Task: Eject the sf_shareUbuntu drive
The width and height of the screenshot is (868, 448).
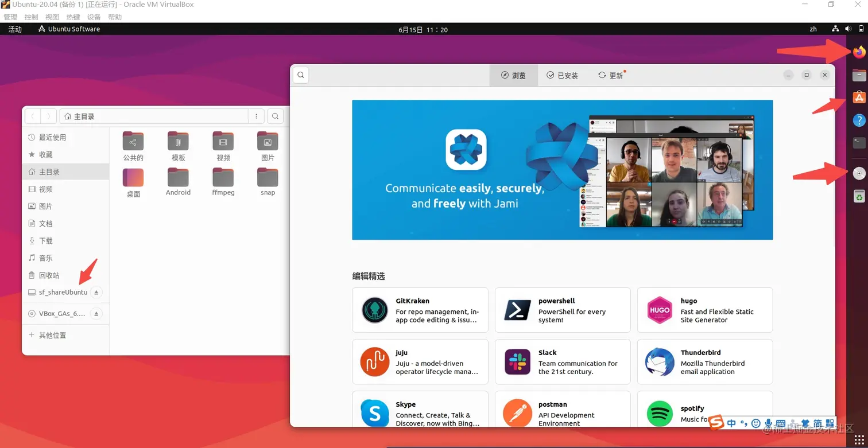Action: 96,293
